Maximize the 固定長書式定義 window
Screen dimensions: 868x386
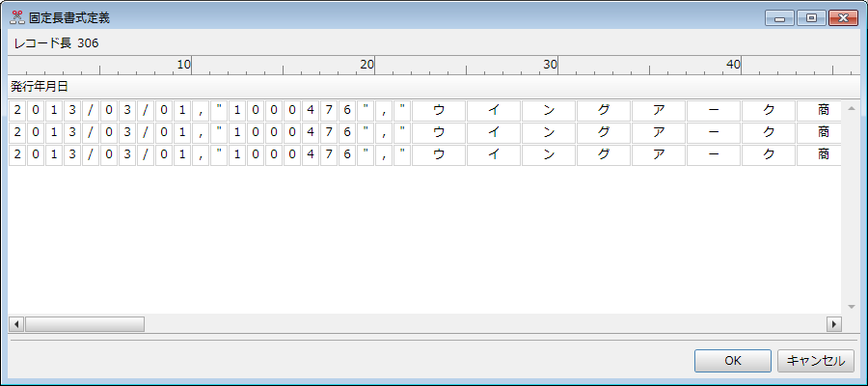811,18
